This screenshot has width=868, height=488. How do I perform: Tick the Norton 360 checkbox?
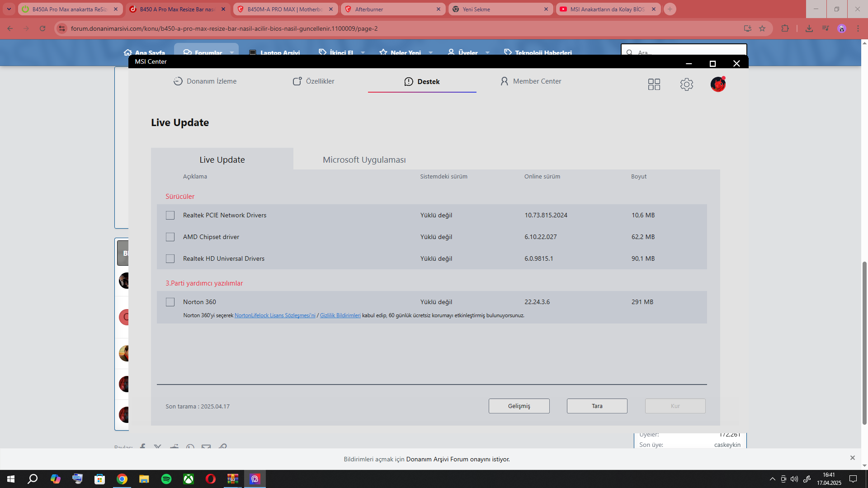pos(170,302)
